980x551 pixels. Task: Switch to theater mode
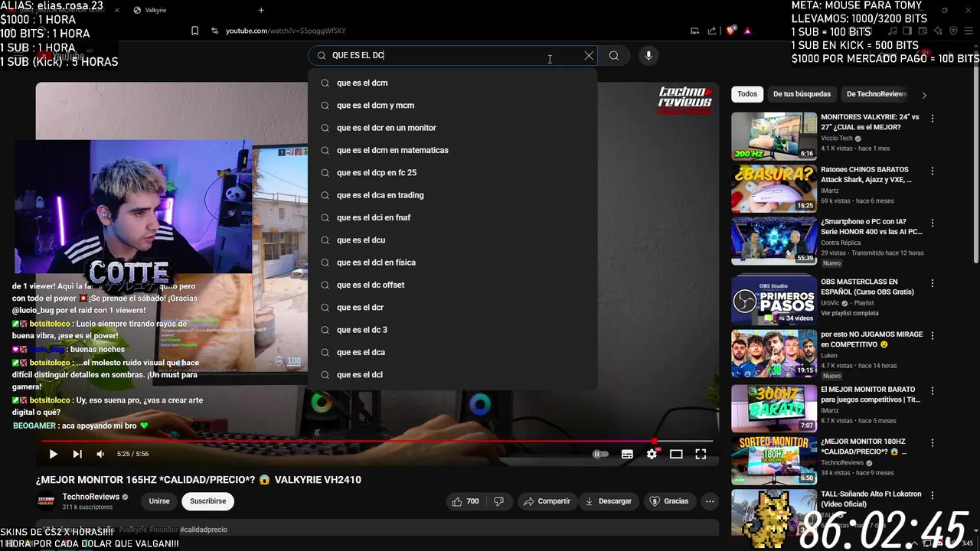[x=676, y=454]
